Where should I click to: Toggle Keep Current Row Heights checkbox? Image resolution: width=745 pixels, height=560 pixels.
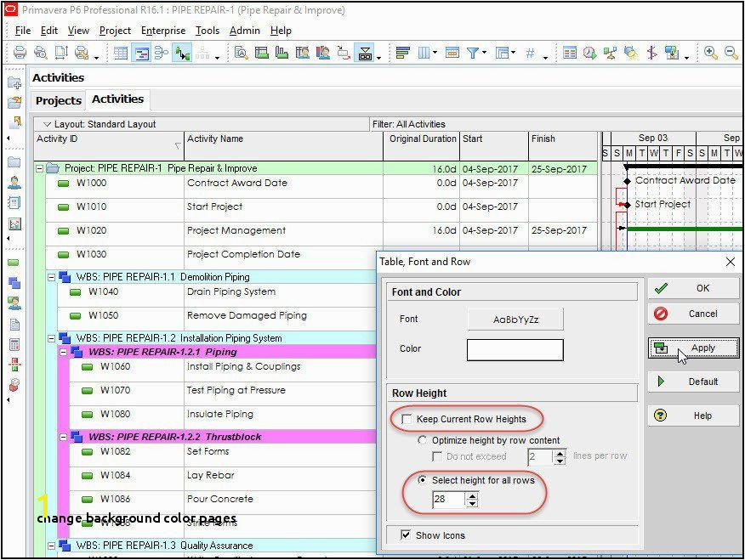coord(407,419)
